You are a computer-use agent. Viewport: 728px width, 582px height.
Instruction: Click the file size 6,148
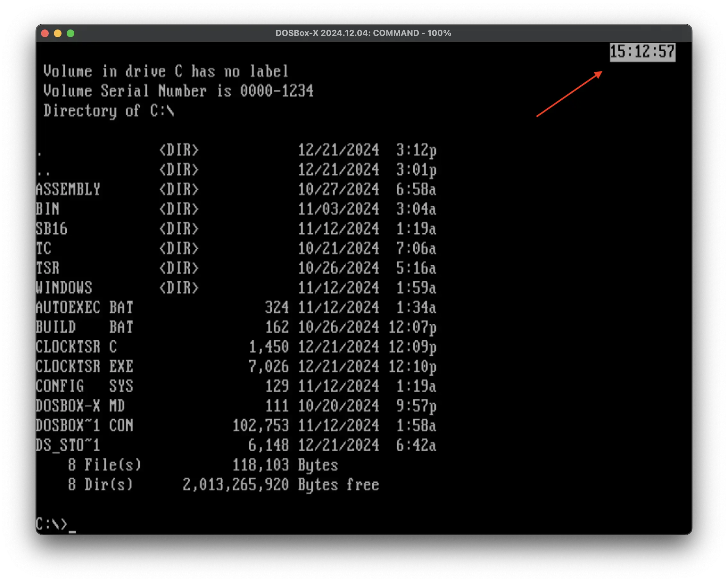tap(269, 445)
